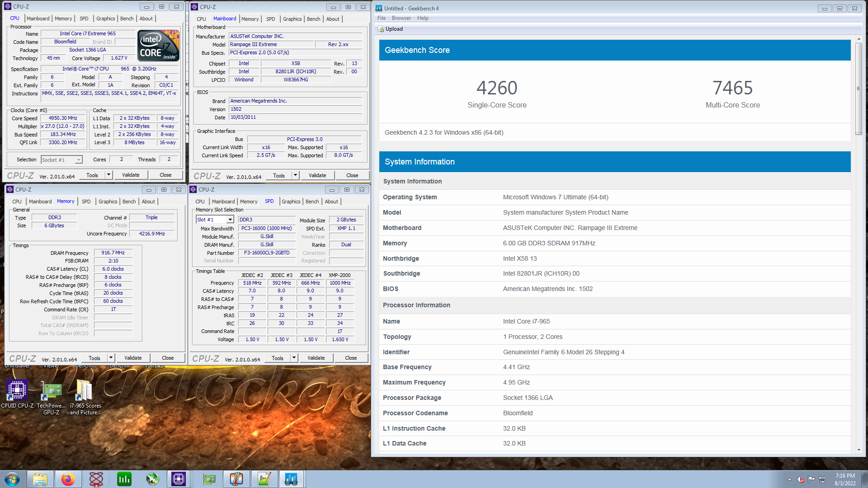Screen dimensions: 868x488
Task: Open the Notepad++ taskbar icon
Action: 264,479
